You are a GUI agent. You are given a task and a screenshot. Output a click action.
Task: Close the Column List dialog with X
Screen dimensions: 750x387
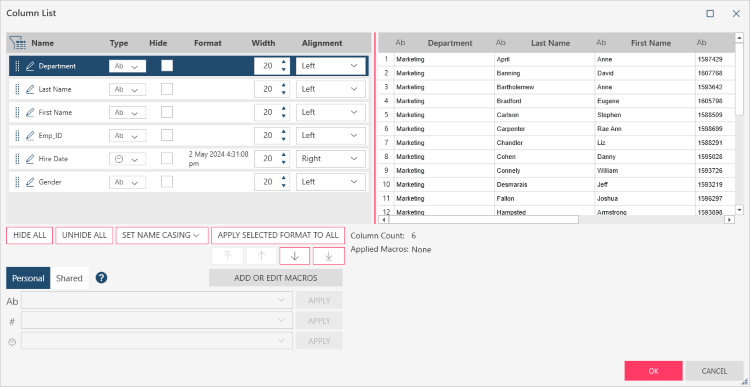click(736, 13)
